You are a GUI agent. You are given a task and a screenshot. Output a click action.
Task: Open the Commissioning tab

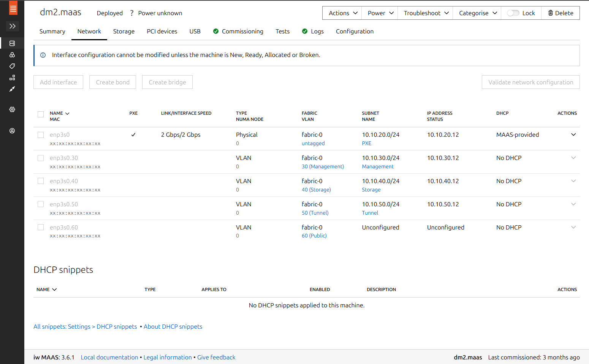coord(242,32)
